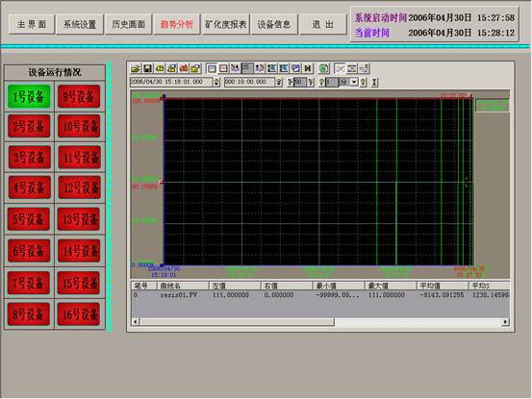Toggle the 1号设备 green status indicator

point(29,96)
